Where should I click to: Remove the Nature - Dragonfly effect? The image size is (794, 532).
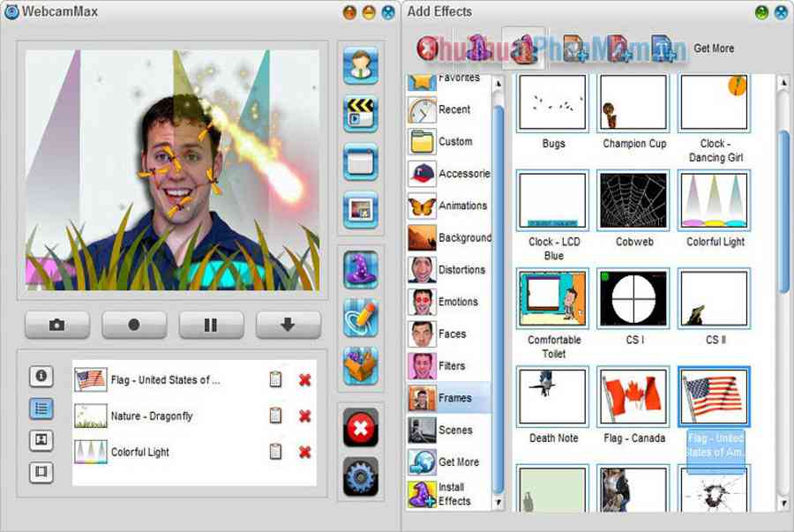[304, 416]
